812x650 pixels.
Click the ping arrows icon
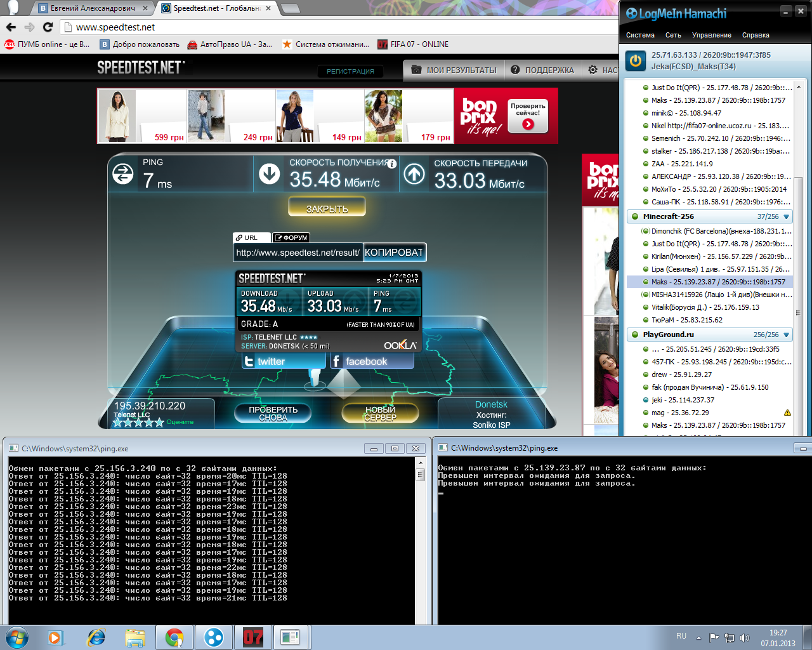[123, 174]
